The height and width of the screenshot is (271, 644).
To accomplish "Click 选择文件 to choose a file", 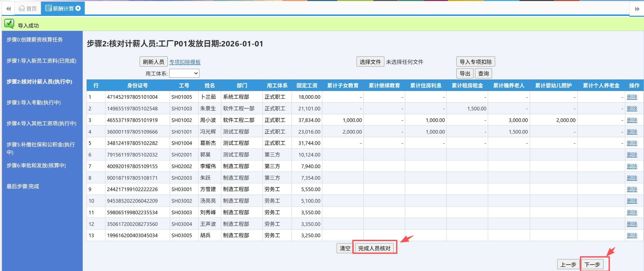I will pos(370,62).
